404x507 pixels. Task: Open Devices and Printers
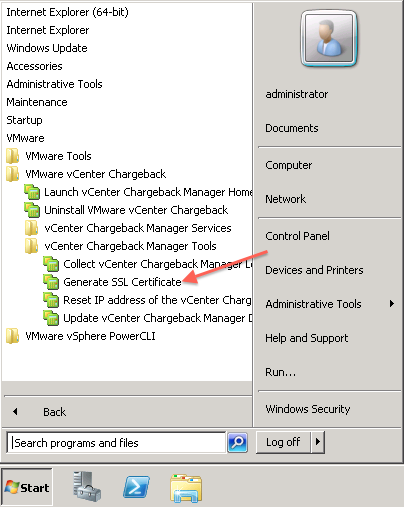pyautogui.click(x=314, y=270)
